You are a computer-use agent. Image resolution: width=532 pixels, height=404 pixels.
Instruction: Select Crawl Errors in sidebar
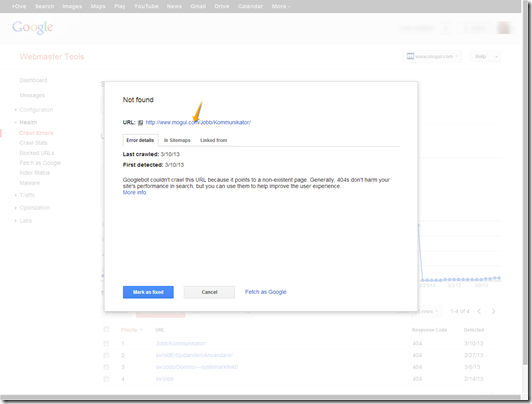pos(36,133)
